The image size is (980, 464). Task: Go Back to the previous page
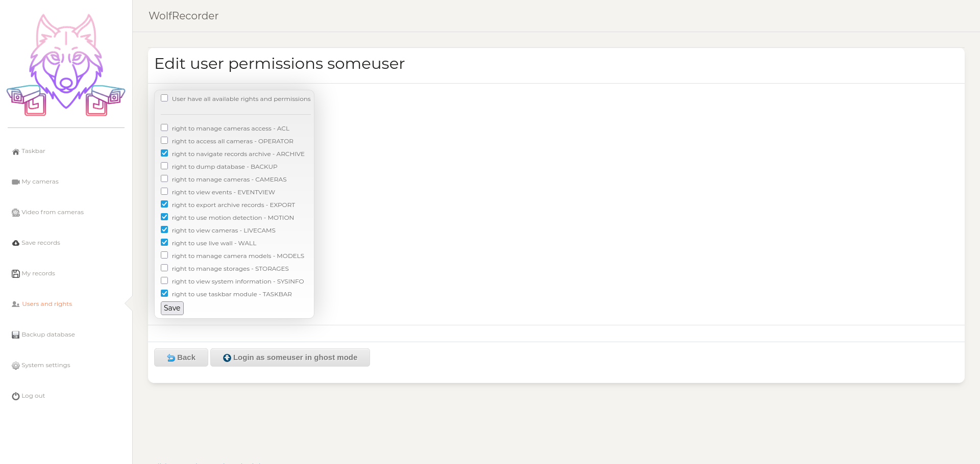pyautogui.click(x=181, y=357)
